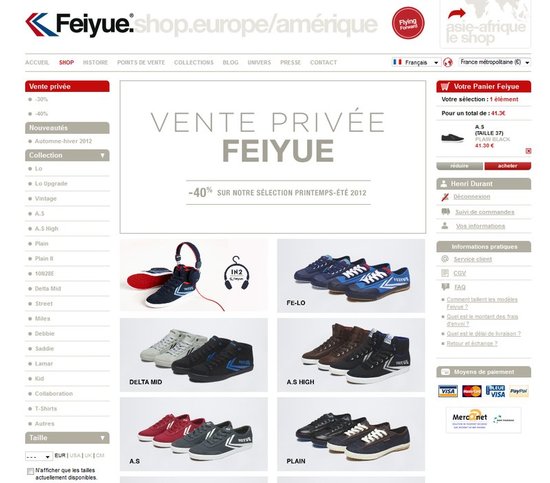
Task: Open the France métropolitaine country dropdown
Action: 495,62
